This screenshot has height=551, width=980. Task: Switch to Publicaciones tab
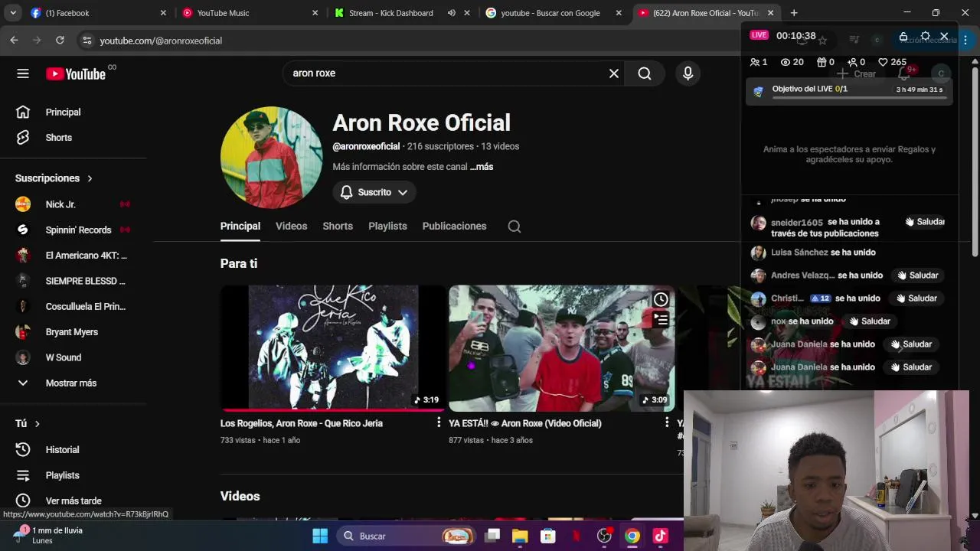tap(454, 226)
